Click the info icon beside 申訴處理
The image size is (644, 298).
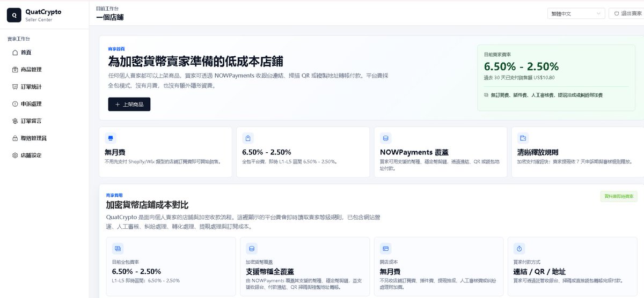point(15,103)
